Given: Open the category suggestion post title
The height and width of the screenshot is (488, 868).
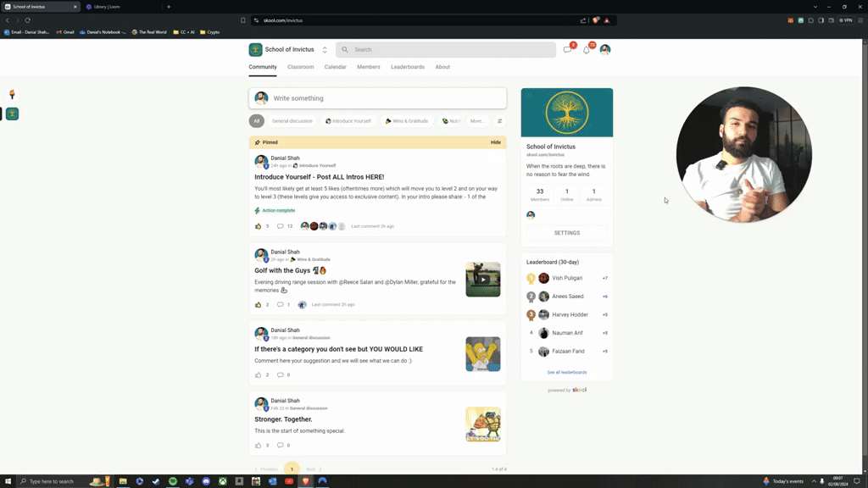Looking at the screenshot, I should point(339,349).
